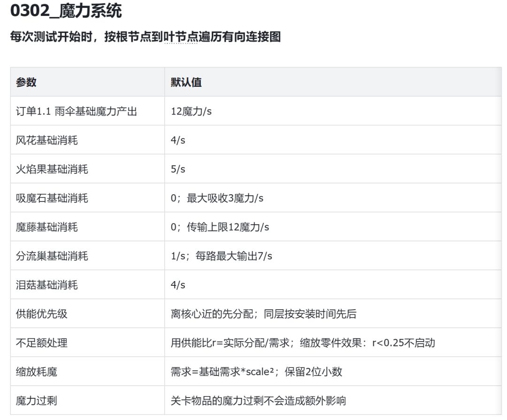This screenshot has width=507, height=420.
Task: Select the "魔力过剩" parameter cell
Action: (x=87, y=401)
